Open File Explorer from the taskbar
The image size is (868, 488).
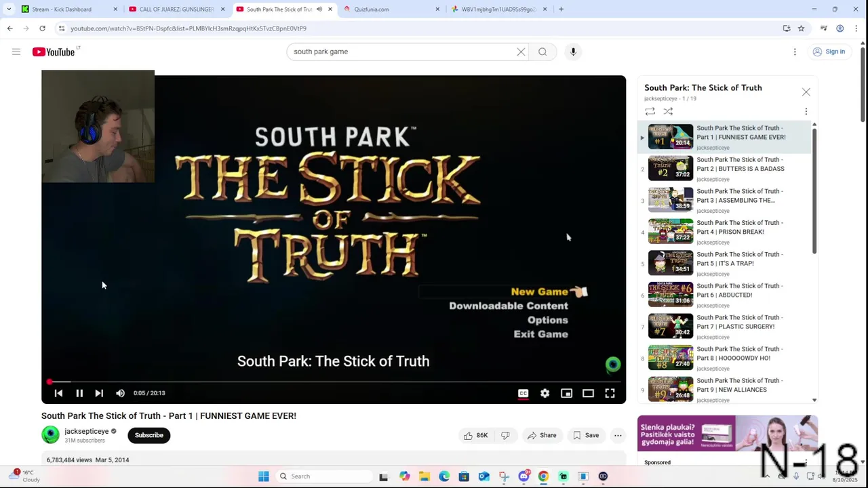click(x=425, y=476)
